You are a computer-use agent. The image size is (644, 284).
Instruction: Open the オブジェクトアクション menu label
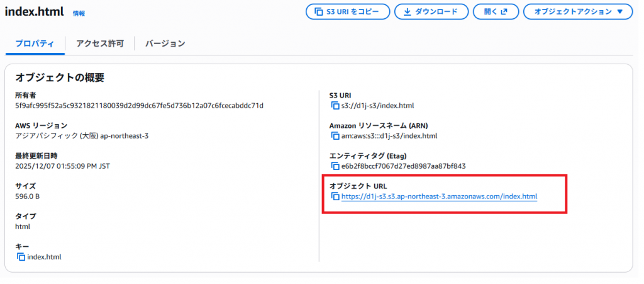pos(572,12)
